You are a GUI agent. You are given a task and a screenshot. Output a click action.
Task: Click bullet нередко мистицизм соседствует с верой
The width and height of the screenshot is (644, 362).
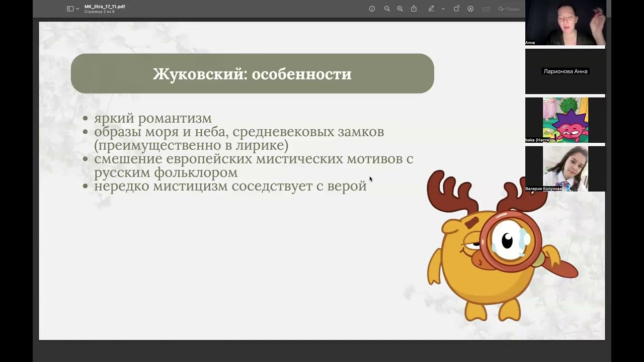tap(230, 187)
